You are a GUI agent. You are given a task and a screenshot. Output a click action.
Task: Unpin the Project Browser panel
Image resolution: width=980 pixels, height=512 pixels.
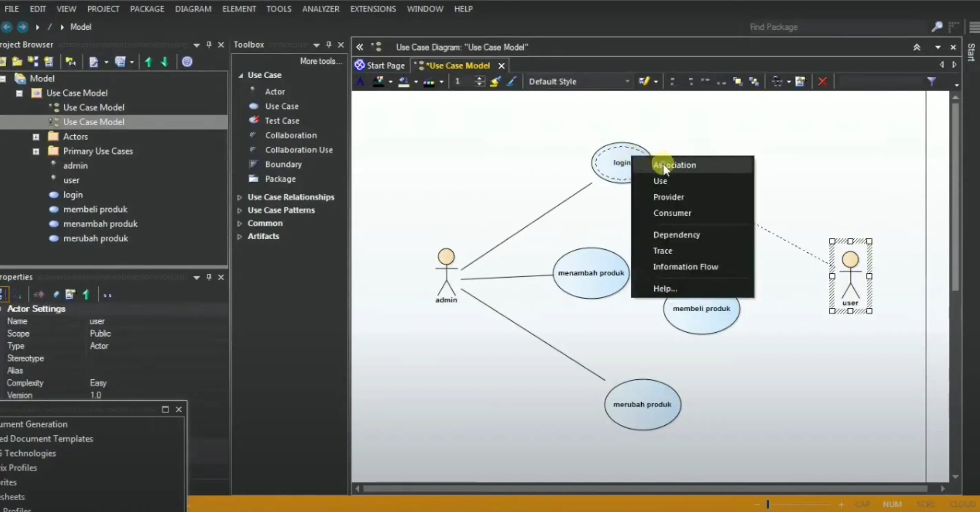[x=209, y=44]
